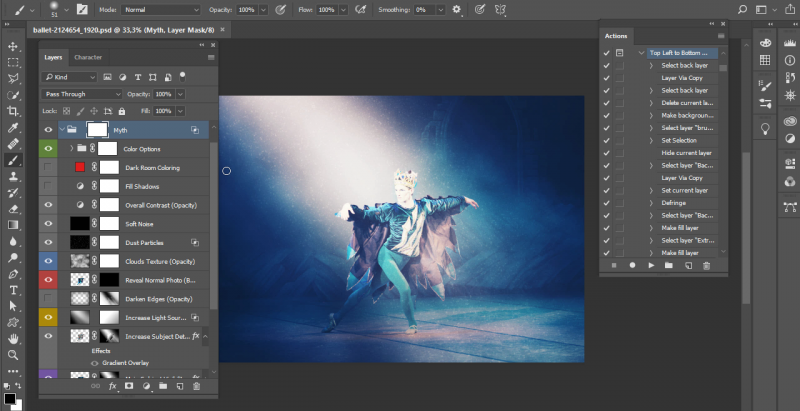Select the Actions panel tab
Viewport: 800px width, 411px height.
point(616,36)
